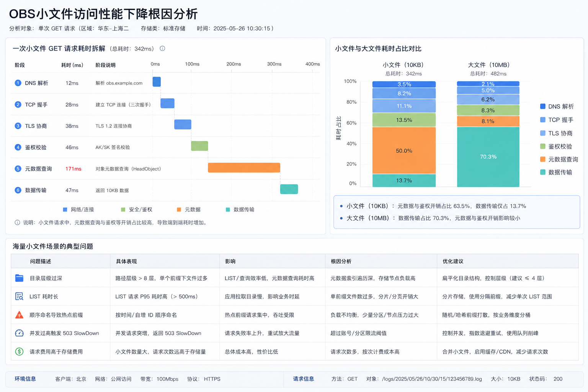Image resolution: width=588 pixels, height=392 pixels.
Task: Click the 阶段说明 column header
Action: tap(105, 65)
